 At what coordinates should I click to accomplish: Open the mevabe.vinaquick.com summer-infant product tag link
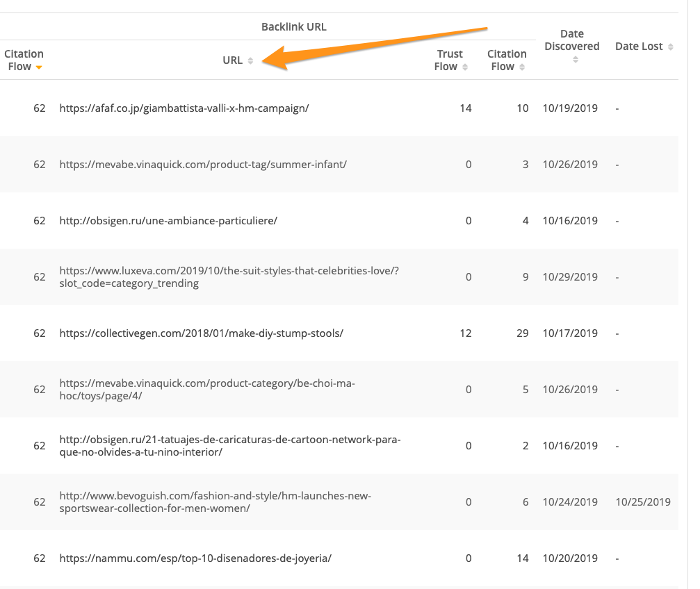(x=202, y=165)
